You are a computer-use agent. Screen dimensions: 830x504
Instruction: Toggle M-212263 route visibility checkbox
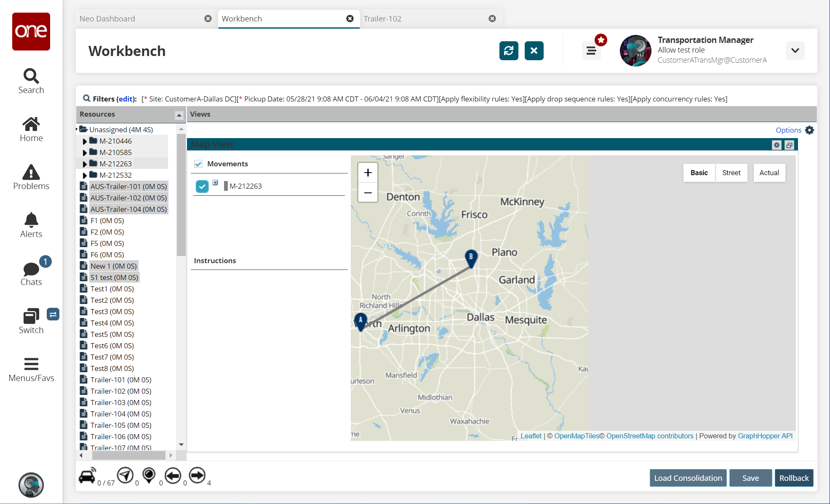coord(203,185)
